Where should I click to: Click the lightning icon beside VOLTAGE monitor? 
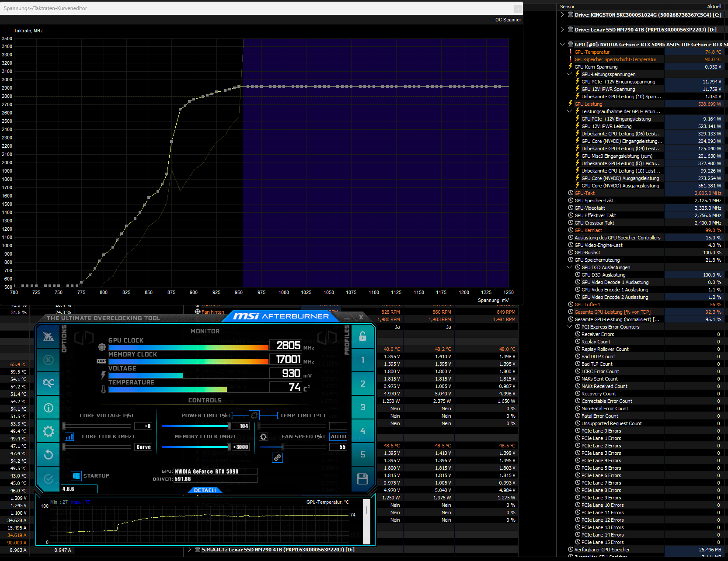[103, 375]
